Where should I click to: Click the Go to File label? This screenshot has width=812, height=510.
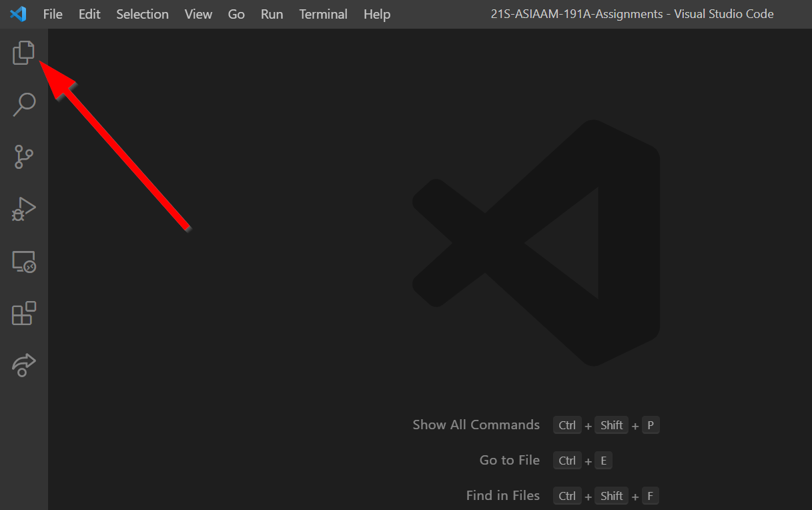tap(509, 461)
